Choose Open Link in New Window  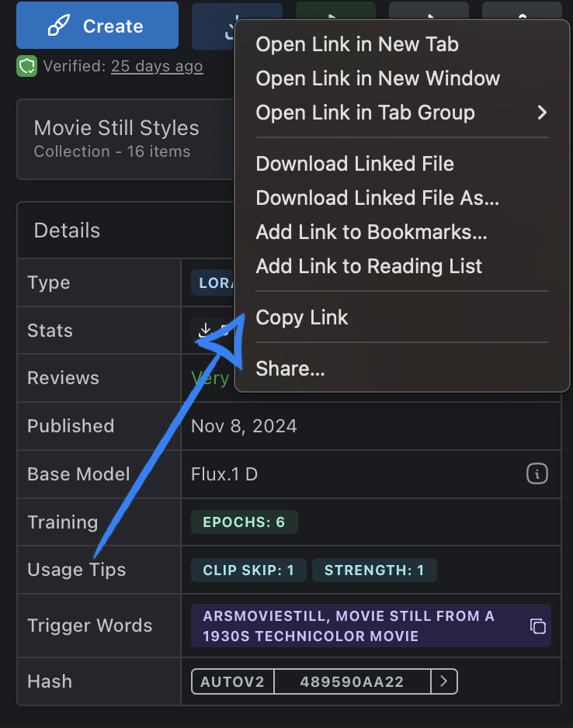coord(377,78)
